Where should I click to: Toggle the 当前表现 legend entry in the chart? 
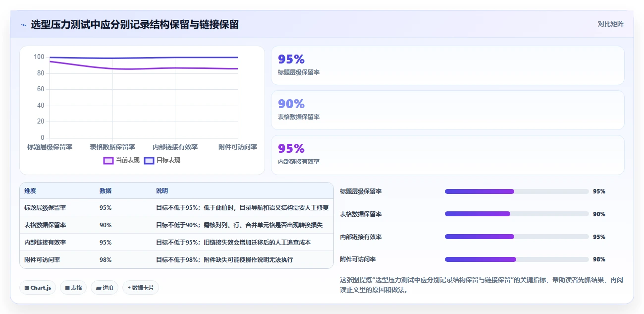(121, 160)
